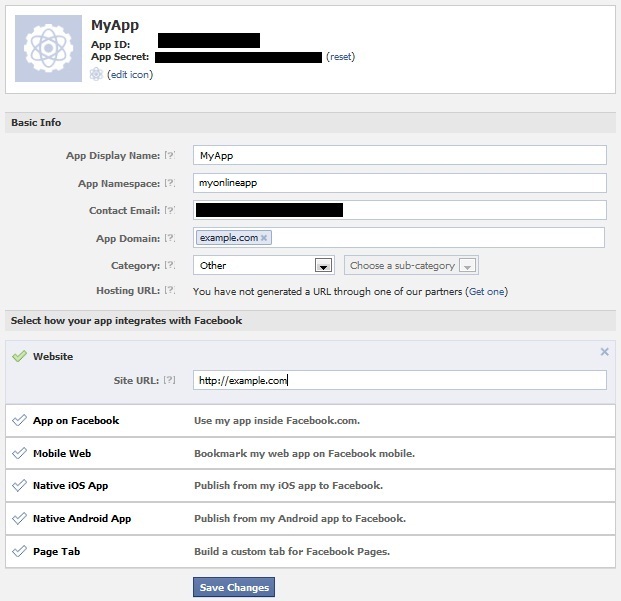Click 'Build a custom tab for Facebook Pages.' text
The width and height of the screenshot is (621, 601).
(x=292, y=552)
